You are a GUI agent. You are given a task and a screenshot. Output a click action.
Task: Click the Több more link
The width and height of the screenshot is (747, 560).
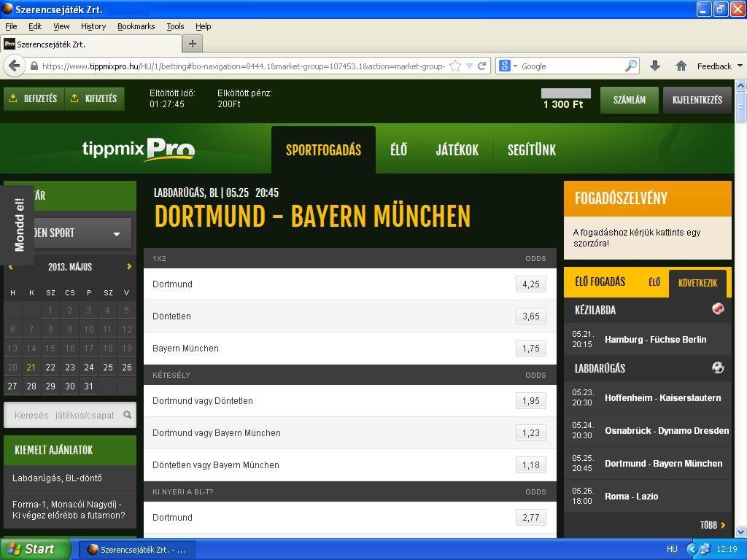pyautogui.click(x=713, y=525)
